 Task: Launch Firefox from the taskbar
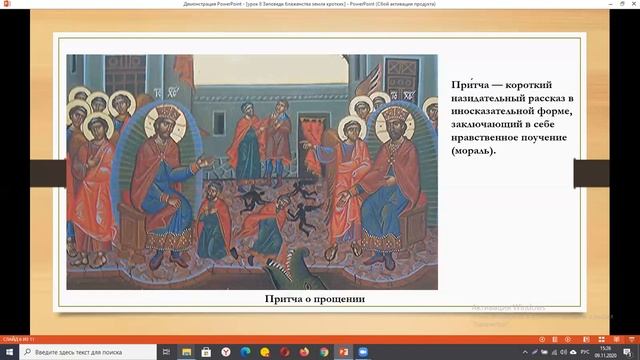point(304,352)
